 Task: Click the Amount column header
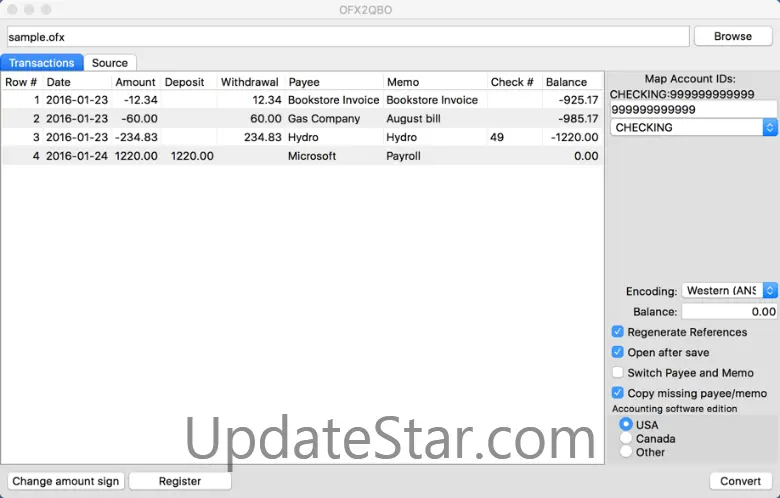pos(135,82)
